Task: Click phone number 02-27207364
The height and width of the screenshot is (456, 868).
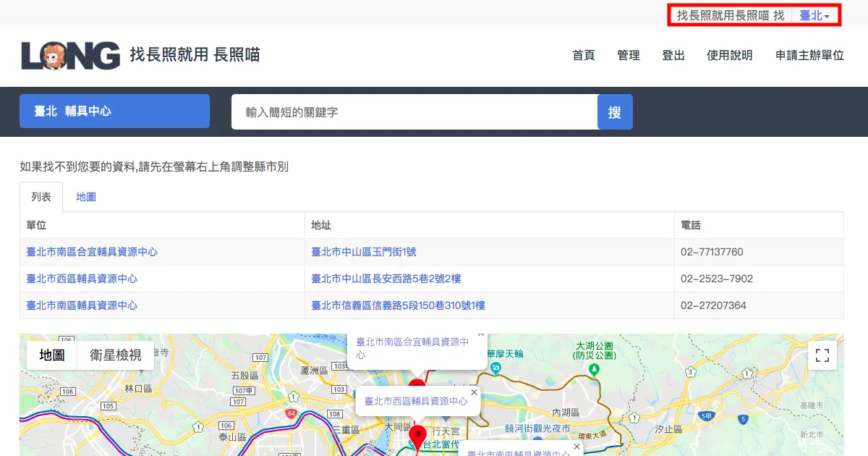Action: point(713,305)
